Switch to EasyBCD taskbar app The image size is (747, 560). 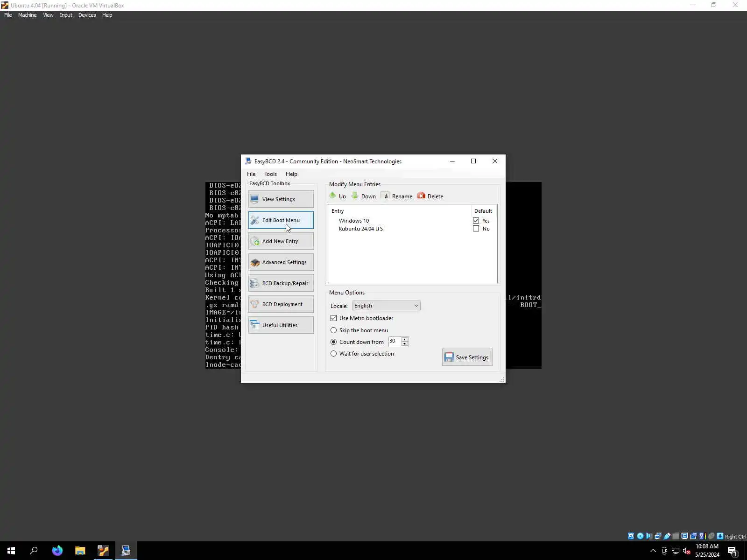click(x=126, y=551)
